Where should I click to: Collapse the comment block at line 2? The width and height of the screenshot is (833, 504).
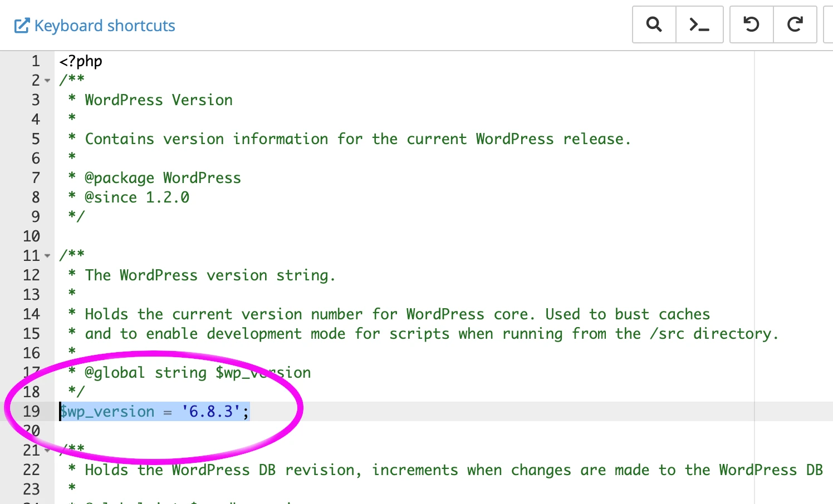point(47,81)
